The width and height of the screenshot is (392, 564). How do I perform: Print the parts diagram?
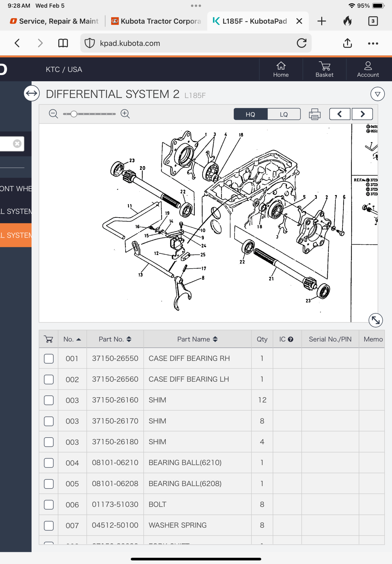pyautogui.click(x=315, y=114)
